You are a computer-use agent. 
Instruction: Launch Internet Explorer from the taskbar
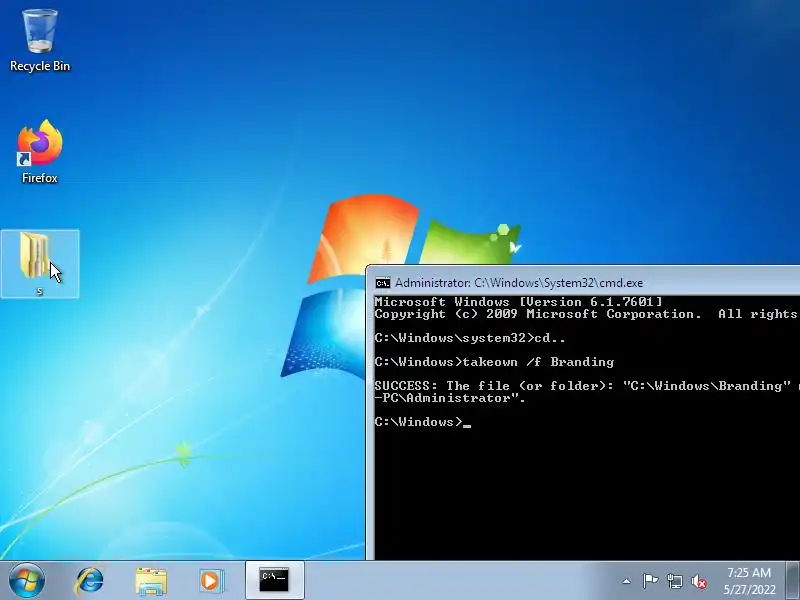[89, 581]
